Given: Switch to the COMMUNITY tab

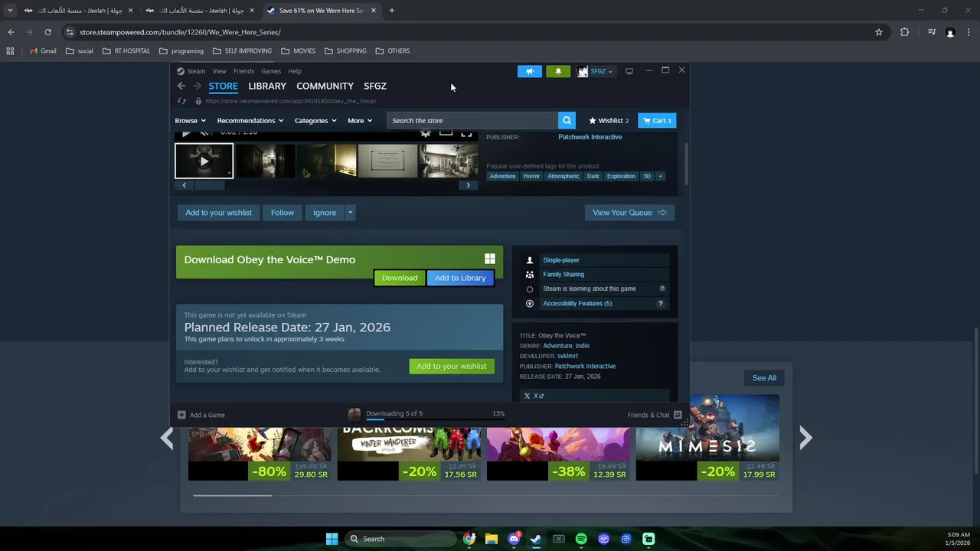Looking at the screenshot, I should tap(325, 86).
